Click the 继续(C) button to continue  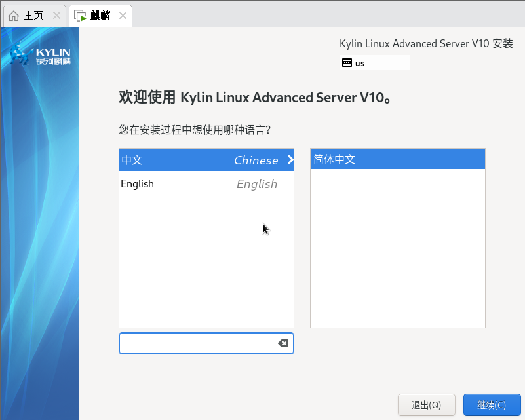492,405
